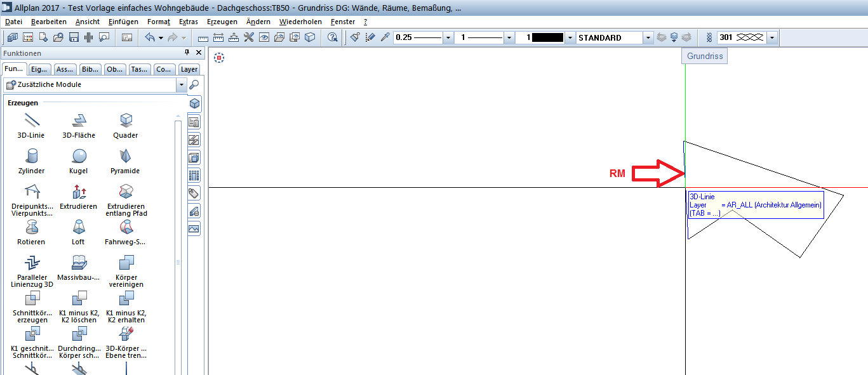Close the Funktionen panel
The height and width of the screenshot is (375, 868).
199,53
